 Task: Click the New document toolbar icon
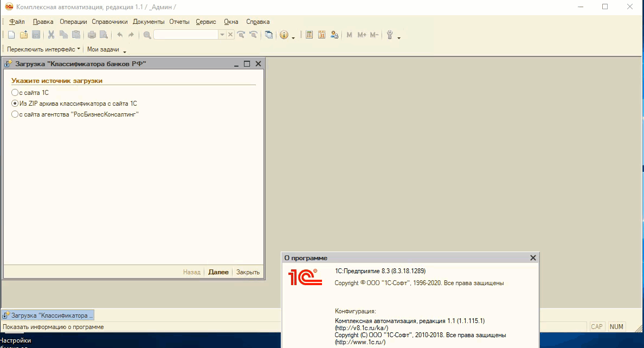coord(11,35)
